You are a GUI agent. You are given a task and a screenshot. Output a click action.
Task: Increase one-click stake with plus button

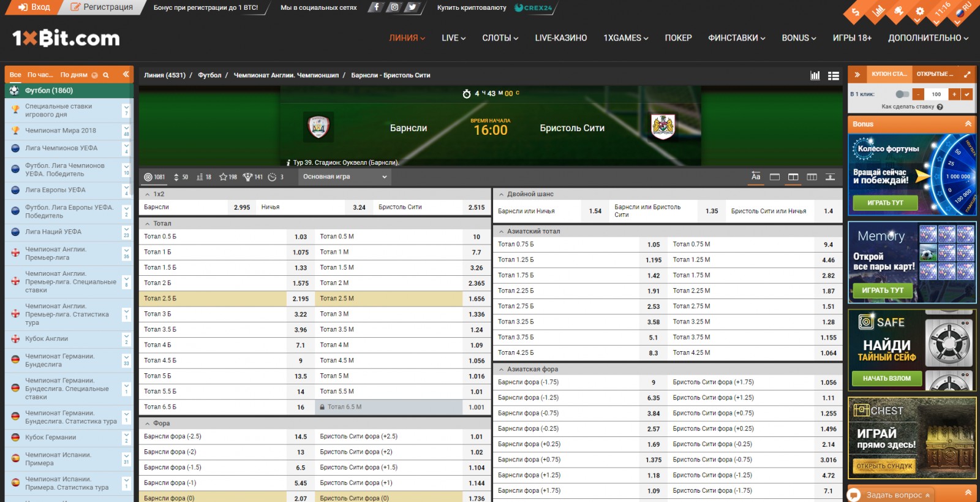954,94
